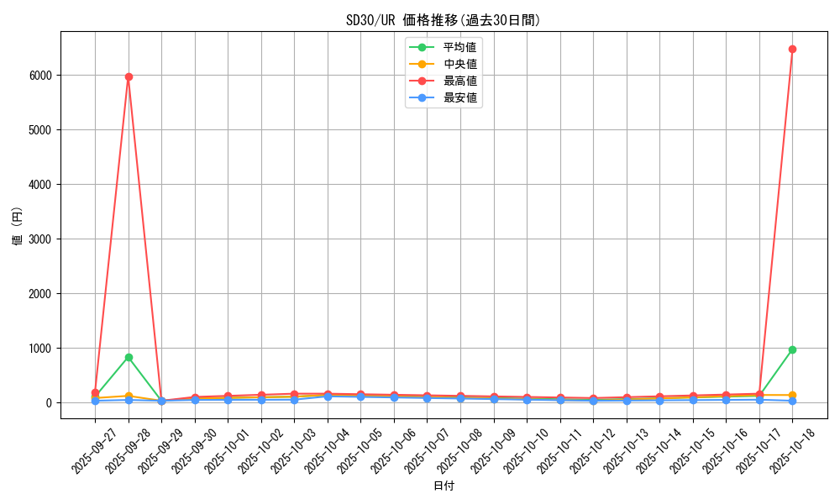Click the 6000 mark on the value axis
The image size is (840, 504).
click(42, 76)
